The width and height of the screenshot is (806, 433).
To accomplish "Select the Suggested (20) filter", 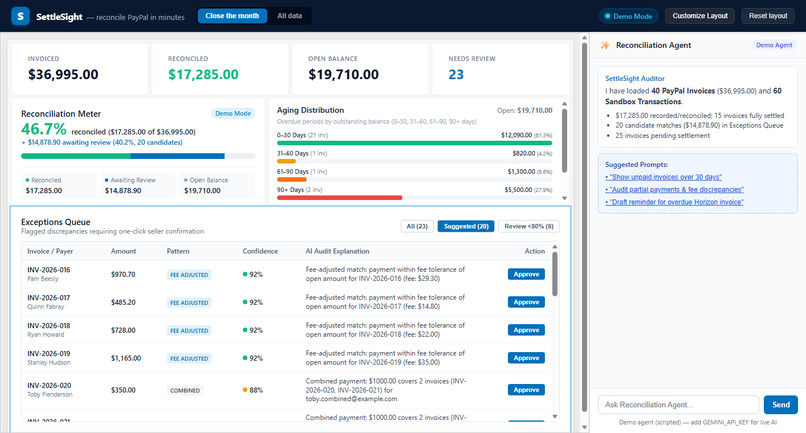I will point(466,226).
